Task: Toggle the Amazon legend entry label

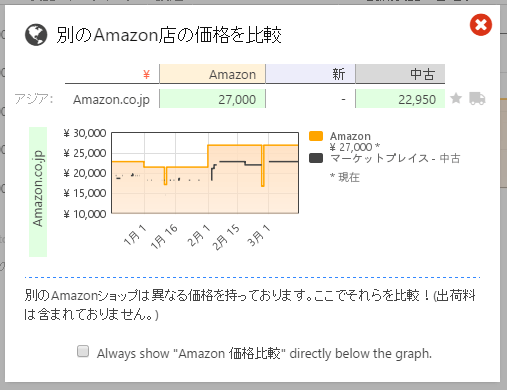Action: click(x=350, y=136)
